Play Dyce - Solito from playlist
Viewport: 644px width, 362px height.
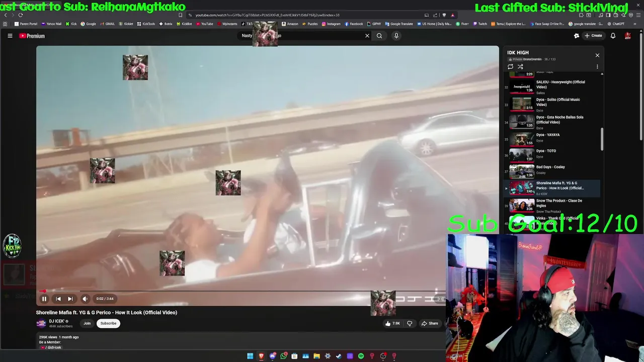coord(552,105)
